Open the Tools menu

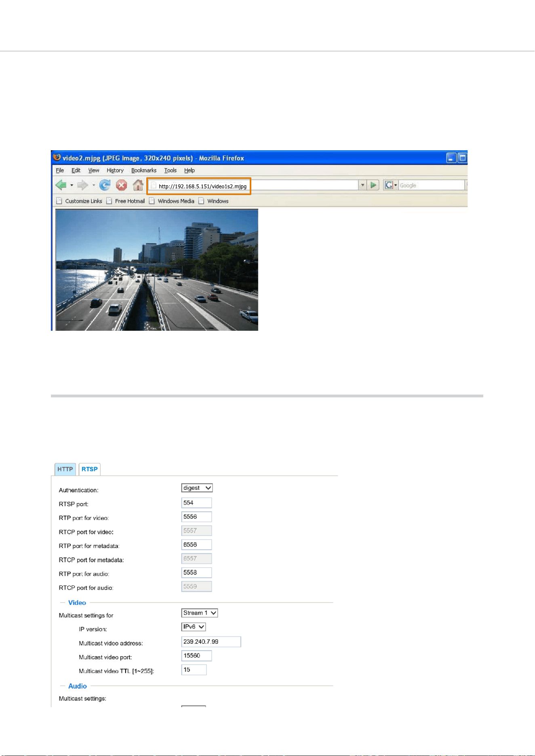click(170, 170)
